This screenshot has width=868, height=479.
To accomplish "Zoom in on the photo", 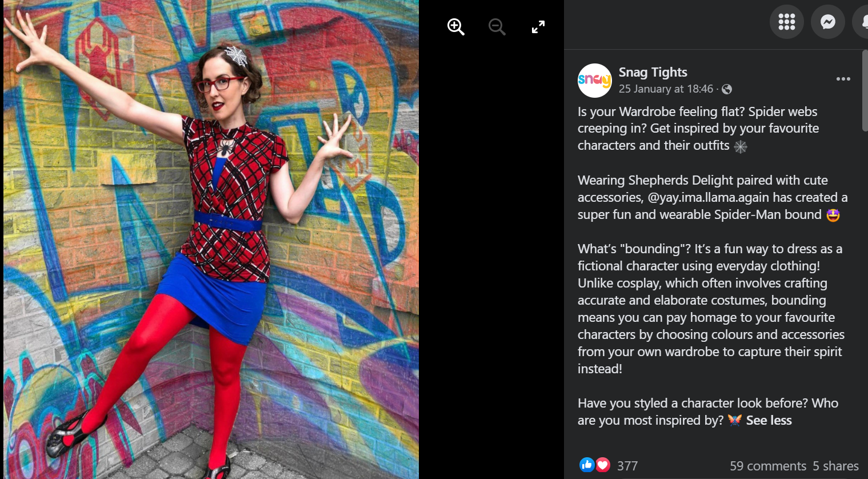I will click(x=455, y=26).
